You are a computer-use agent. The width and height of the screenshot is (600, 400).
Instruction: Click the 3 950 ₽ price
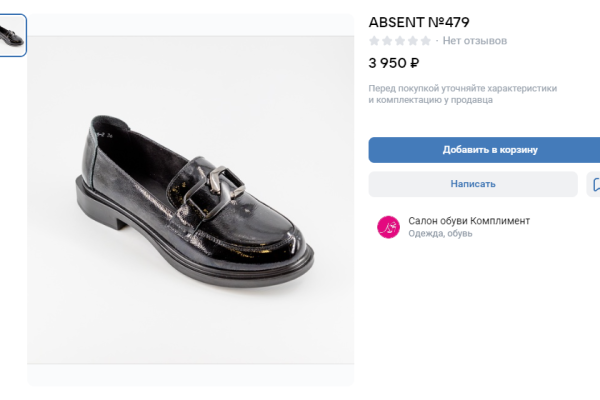pos(394,63)
